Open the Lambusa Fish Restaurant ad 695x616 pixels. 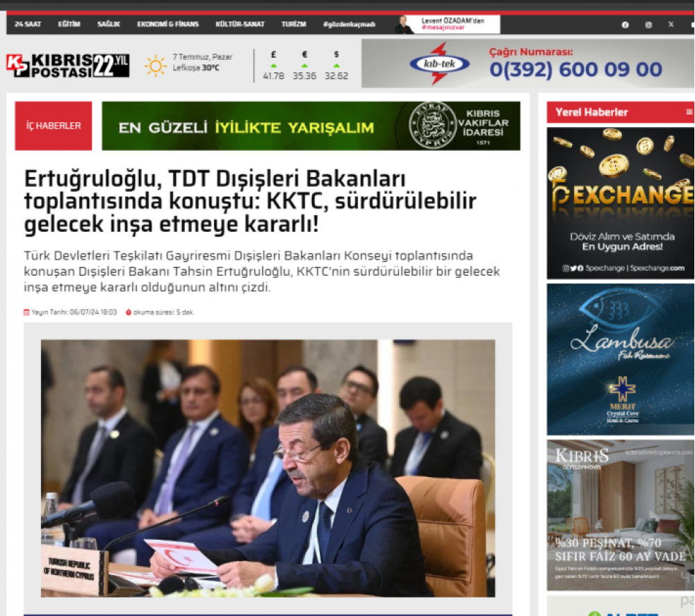tap(620, 359)
